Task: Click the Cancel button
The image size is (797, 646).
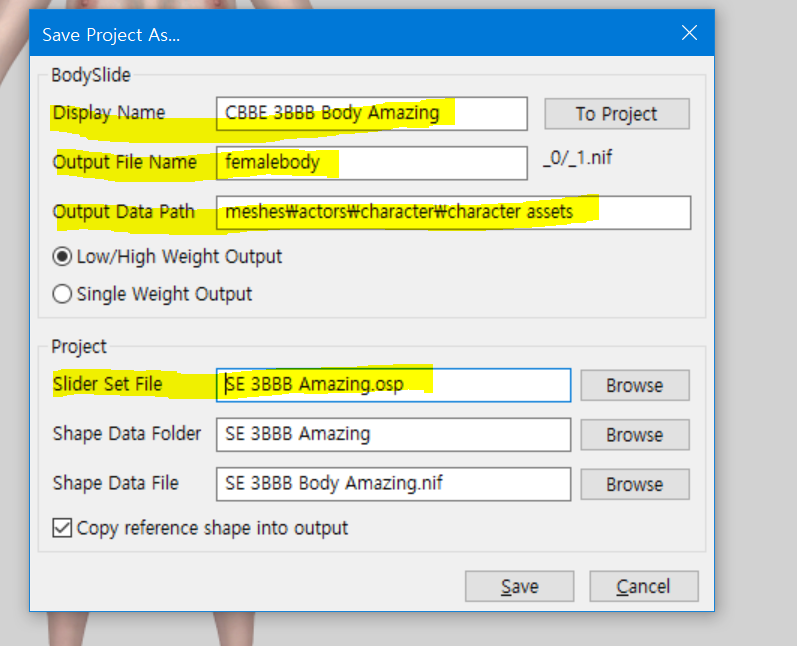Action: tap(643, 587)
